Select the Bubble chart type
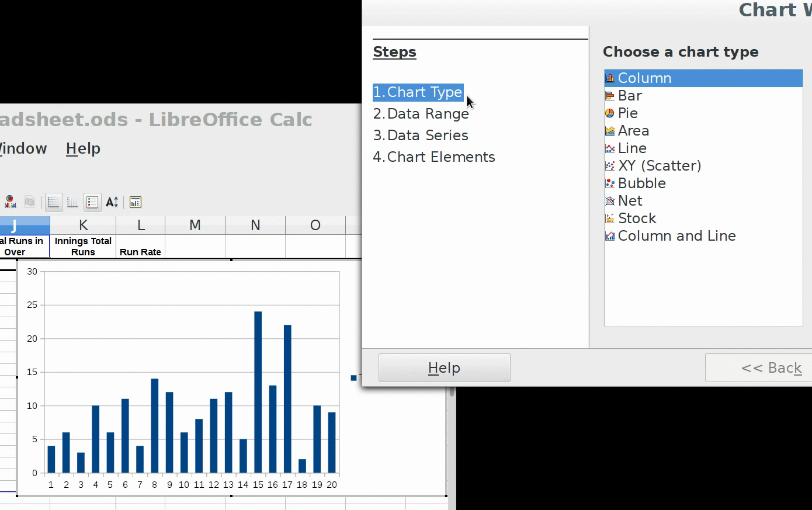 [641, 183]
